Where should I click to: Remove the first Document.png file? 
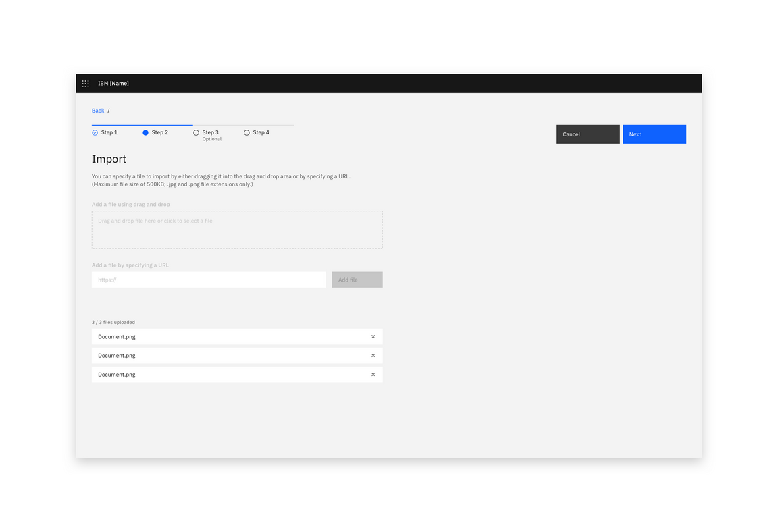tap(373, 336)
